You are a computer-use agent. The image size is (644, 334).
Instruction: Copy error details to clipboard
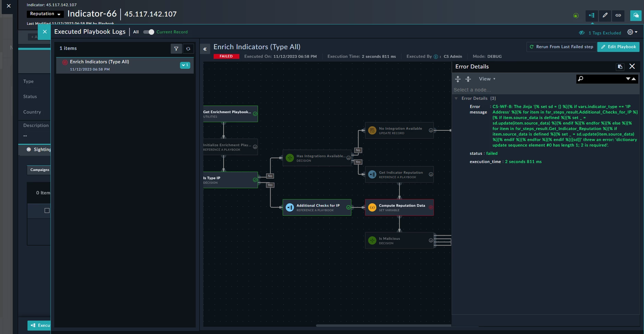(620, 67)
